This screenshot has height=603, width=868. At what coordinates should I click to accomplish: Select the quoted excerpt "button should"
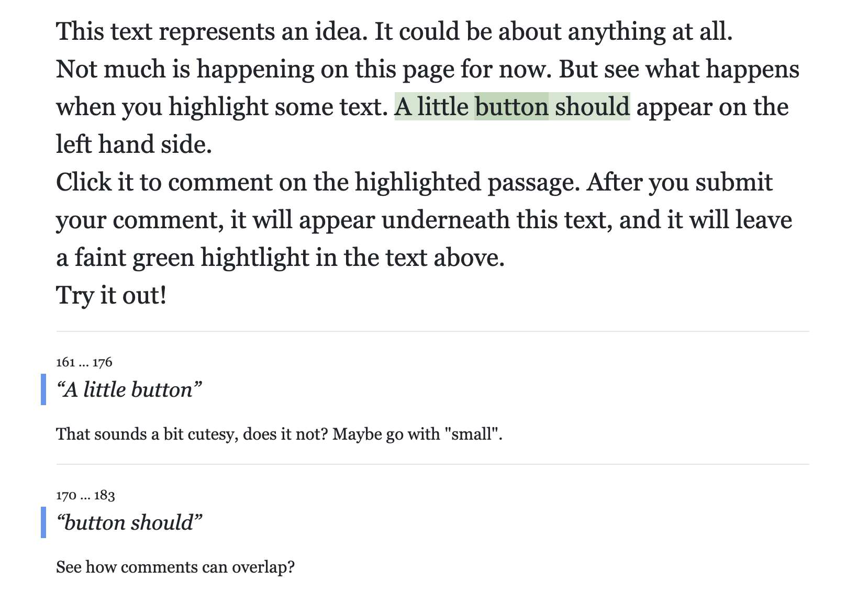(129, 523)
